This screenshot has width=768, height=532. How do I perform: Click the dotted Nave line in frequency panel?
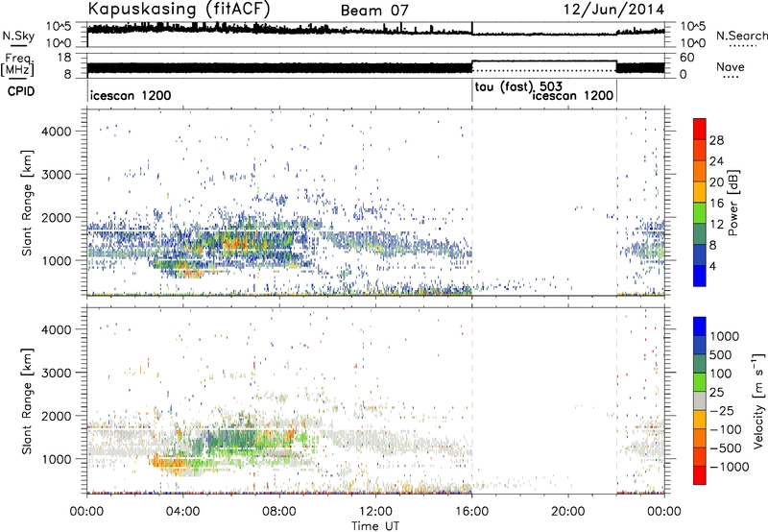[x=543, y=70]
